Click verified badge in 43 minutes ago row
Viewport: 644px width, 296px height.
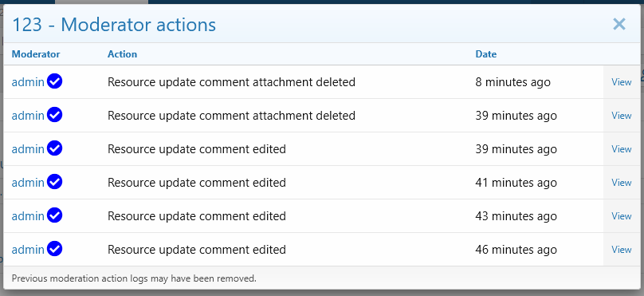55,215
